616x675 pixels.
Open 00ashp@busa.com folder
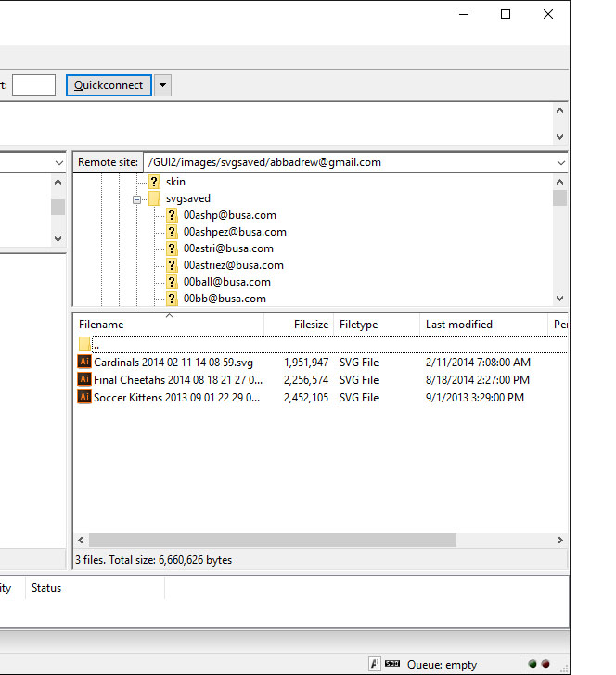[x=229, y=215]
